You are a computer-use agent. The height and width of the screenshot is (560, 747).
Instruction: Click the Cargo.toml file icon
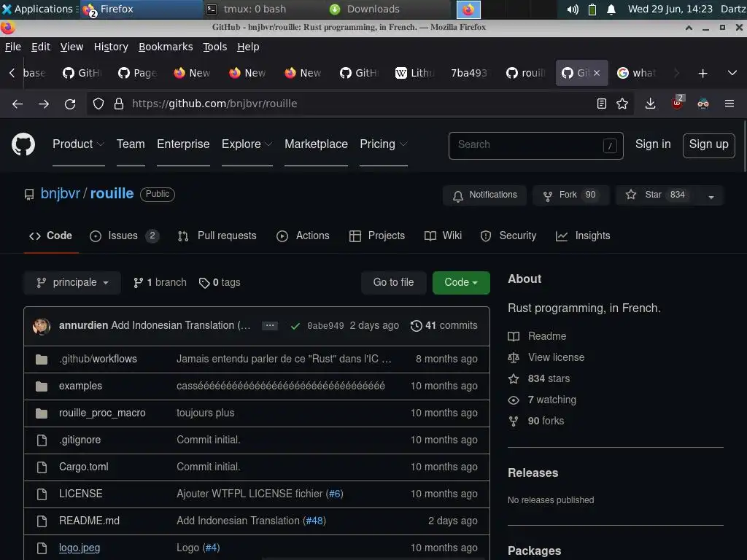42,467
